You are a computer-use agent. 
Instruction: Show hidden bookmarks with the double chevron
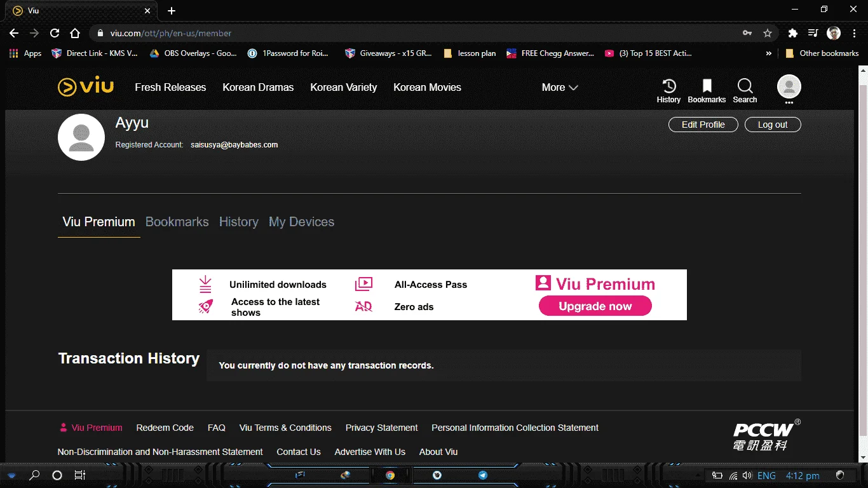[x=769, y=53]
